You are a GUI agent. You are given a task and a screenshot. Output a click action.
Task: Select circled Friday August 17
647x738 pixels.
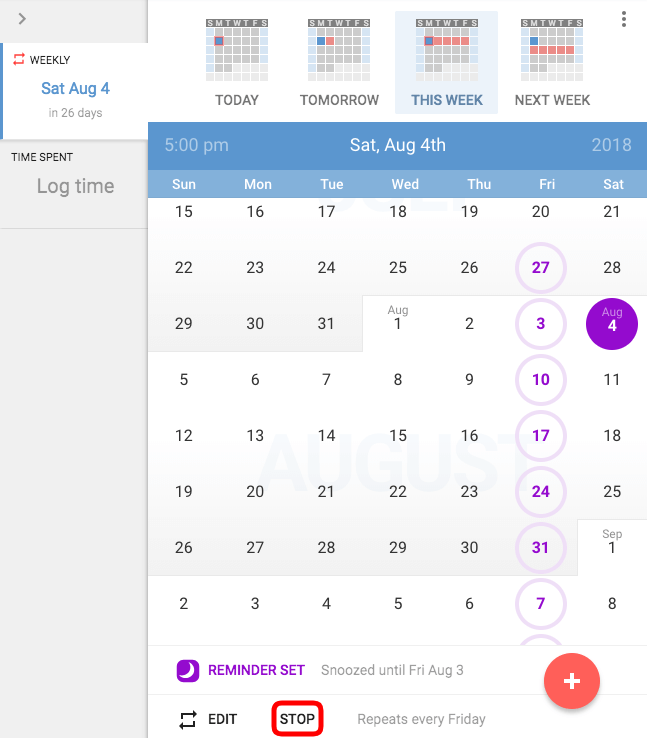[541, 436]
